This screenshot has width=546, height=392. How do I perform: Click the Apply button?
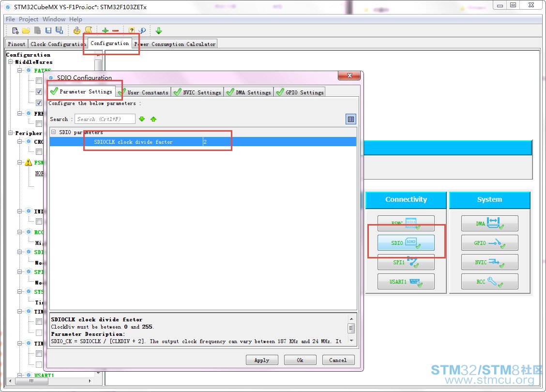click(262, 360)
